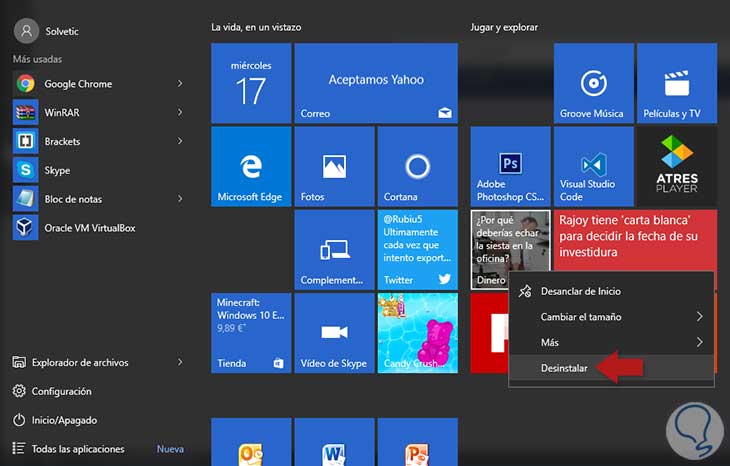Open the calendar tile showing miércoles 17
730x466 pixels.
(251, 83)
